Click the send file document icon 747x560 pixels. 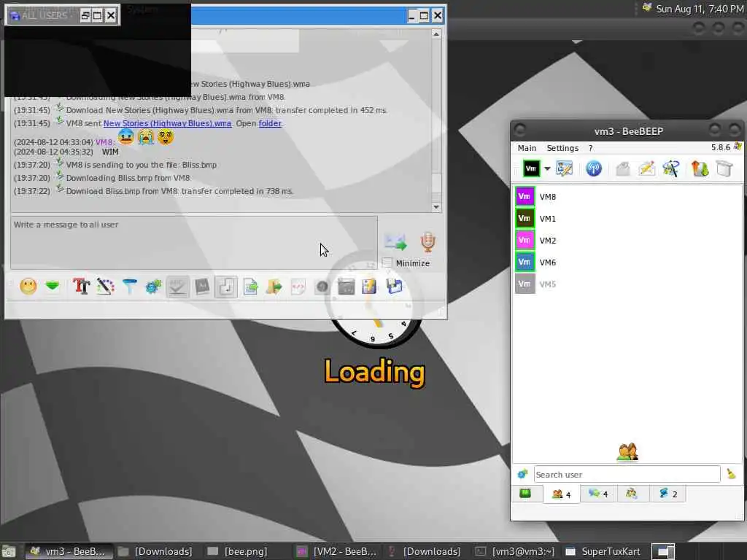(250, 287)
